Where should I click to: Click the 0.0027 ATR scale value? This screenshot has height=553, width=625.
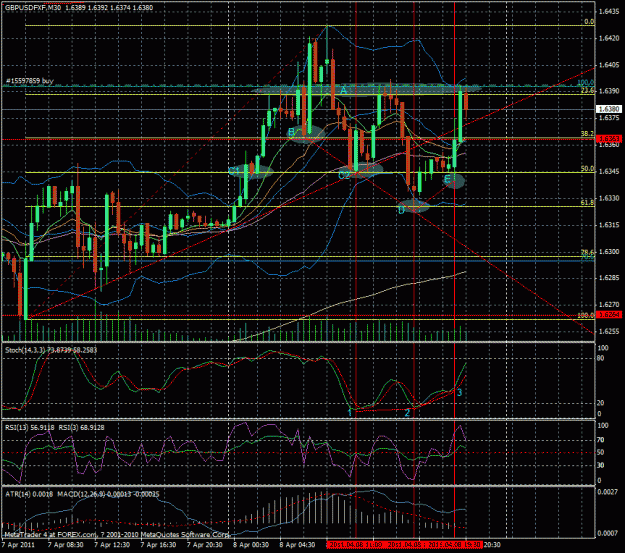[x=607, y=492]
